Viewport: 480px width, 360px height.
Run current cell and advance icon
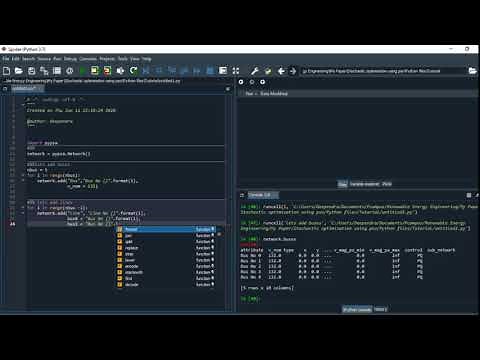pyautogui.click(x=107, y=71)
